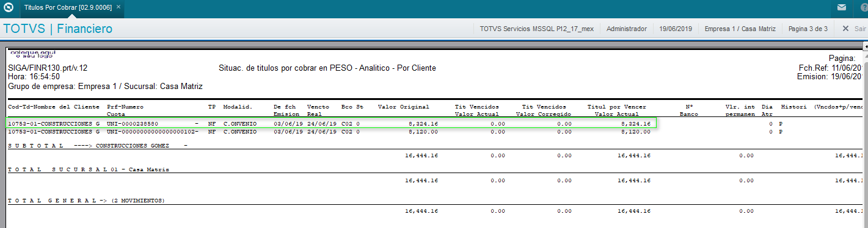Image resolution: width=868 pixels, height=228 pixels.
Task: Click Tit Vencidos Valor Corregido column header
Action: pyautogui.click(x=543, y=110)
